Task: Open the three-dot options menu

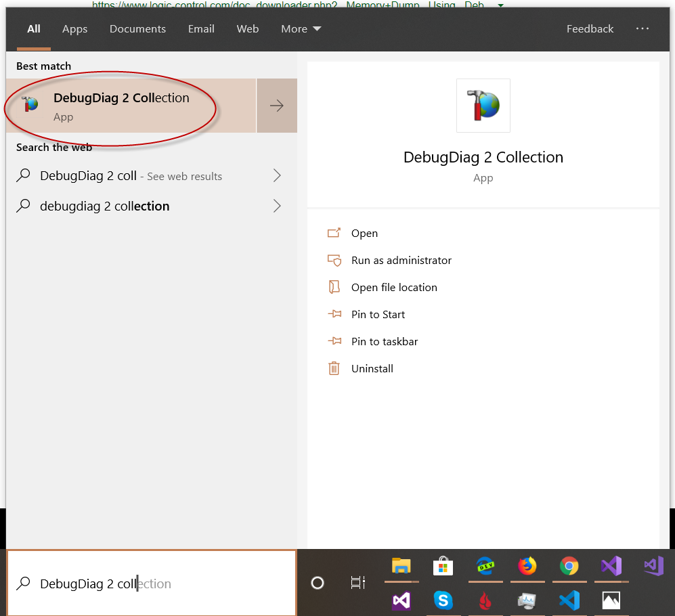Action: pos(643,29)
